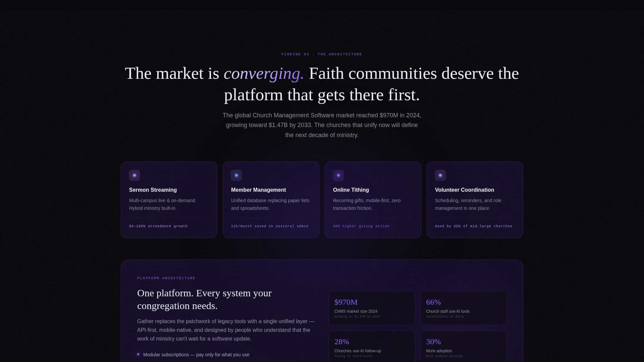644x362 pixels.
Task: Click '22h/month saved on pastoral admin' text
Action: (x=270, y=226)
